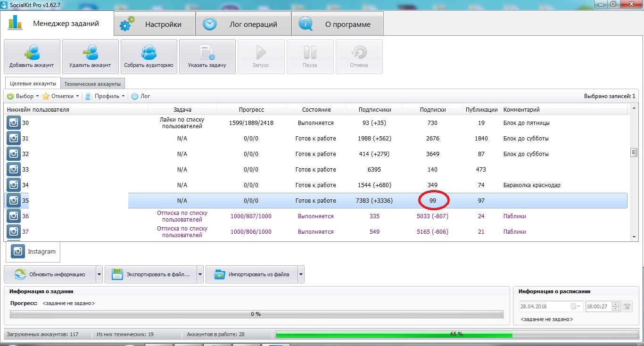Expand Обновить информацию dropdown arrow
Viewport: 644px width, 346px height.
click(x=99, y=274)
